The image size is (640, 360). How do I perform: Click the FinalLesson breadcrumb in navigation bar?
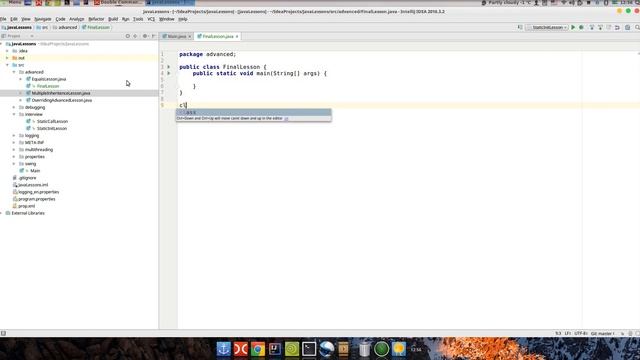coord(96,27)
